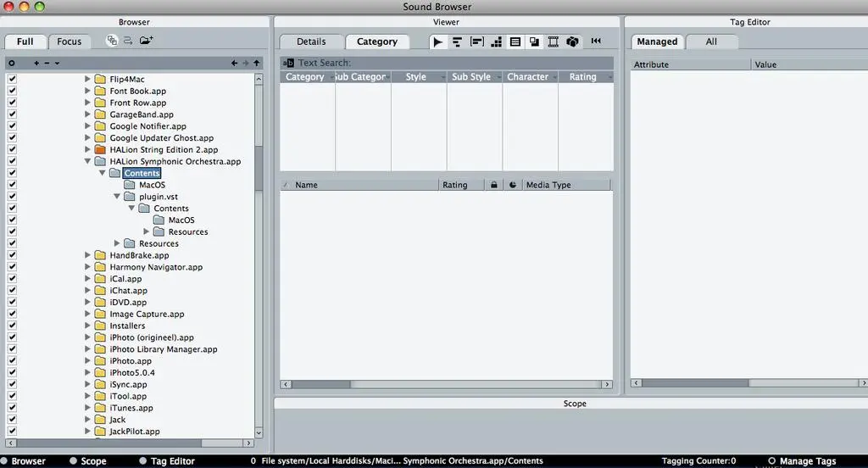Click Manage Tags in the status bar
This screenshot has height=468, width=868.
coord(801,461)
